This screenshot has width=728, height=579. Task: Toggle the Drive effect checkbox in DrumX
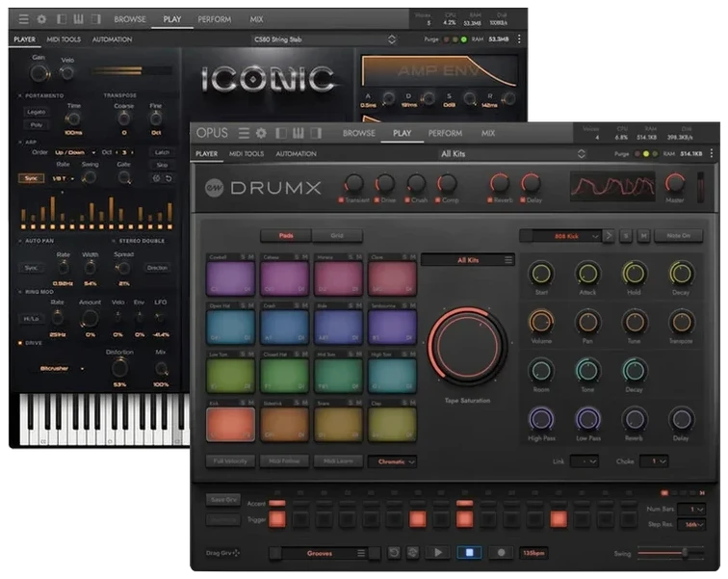click(x=377, y=200)
